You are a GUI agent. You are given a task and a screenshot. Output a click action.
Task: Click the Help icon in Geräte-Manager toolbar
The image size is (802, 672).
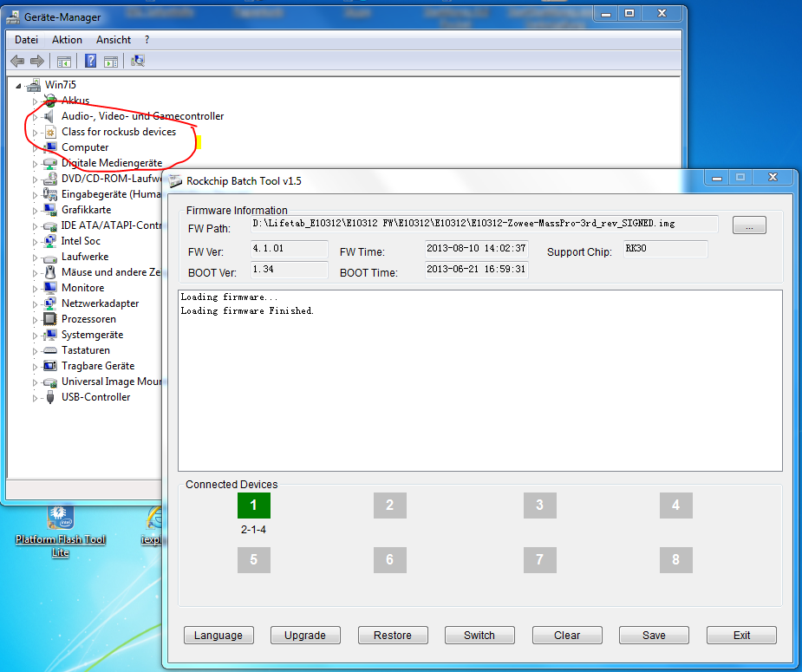(x=90, y=61)
